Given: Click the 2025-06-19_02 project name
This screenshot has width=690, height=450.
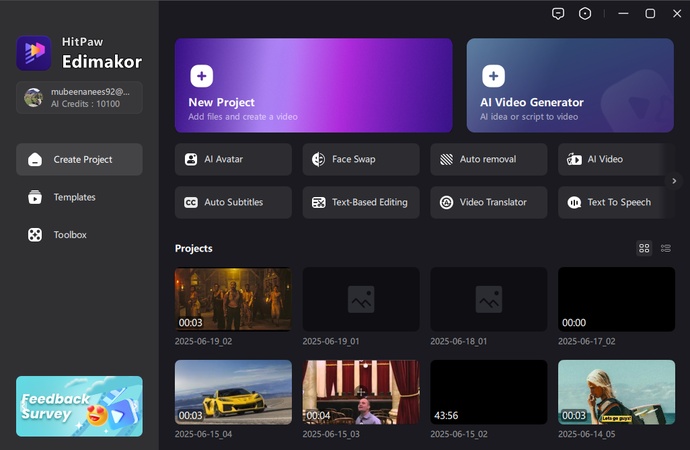Looking at the screenshot, I should [x=203, y=341].
